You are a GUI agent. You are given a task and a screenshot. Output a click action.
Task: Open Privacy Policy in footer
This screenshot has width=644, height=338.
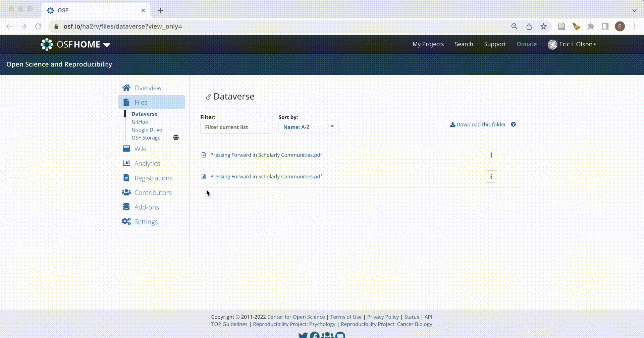[x=383, y=317]
